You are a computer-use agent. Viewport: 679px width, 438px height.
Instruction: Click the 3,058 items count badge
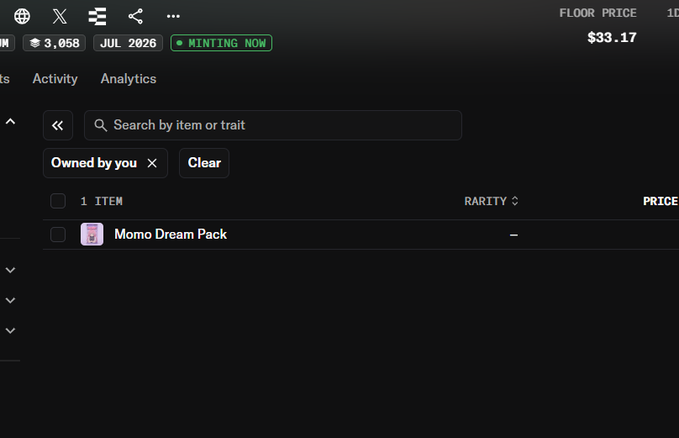[54, 43]
